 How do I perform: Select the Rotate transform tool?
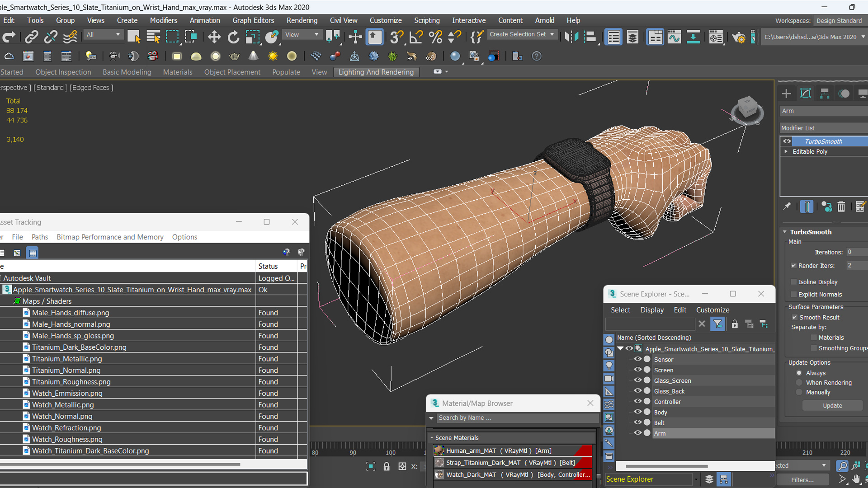[233, 37]
